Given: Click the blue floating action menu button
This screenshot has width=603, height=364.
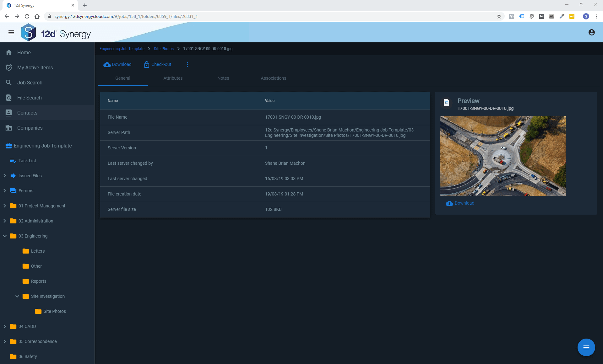Looking at the screenshot, I should point(586,347).
